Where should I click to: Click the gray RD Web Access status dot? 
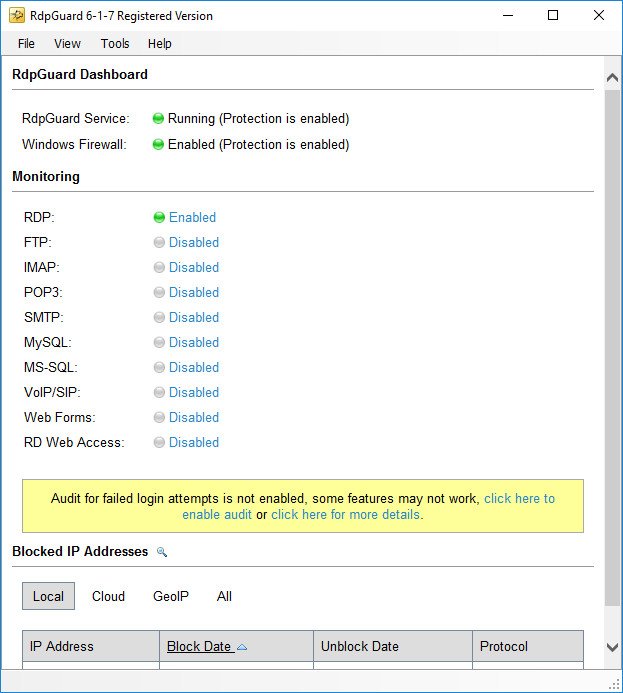(159, 442)
